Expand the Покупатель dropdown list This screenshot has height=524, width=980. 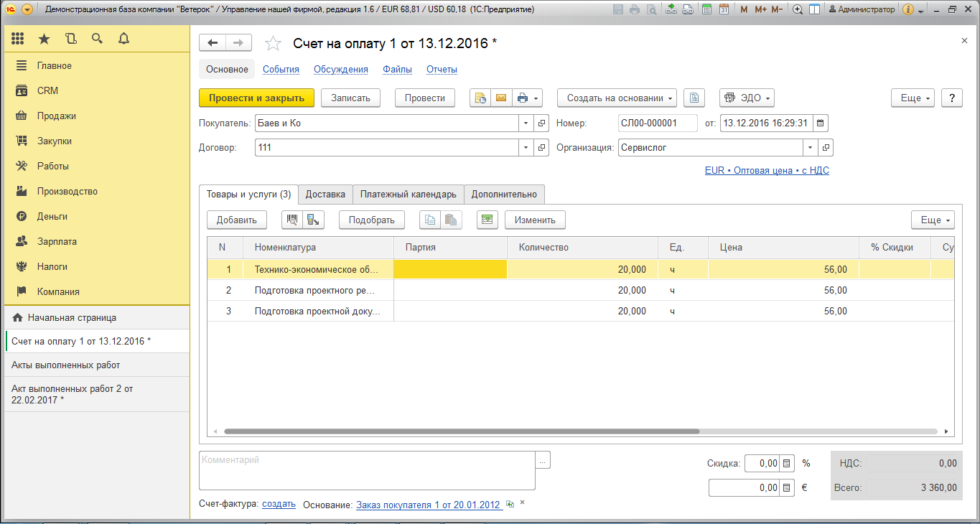point(526,123)
